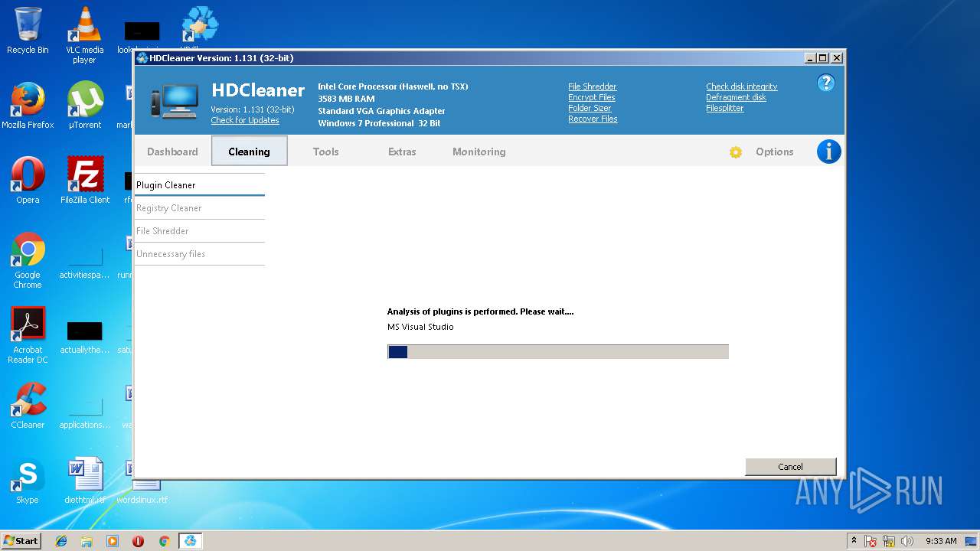Screen dimensions: 980x551
Task: Open Acrobat Reader DC desktop icon
Action: [28, 335]
